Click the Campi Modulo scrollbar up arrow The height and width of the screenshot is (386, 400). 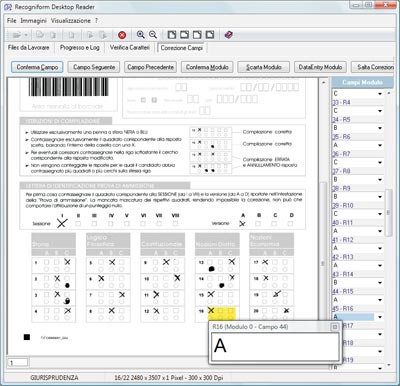point(389,93)
